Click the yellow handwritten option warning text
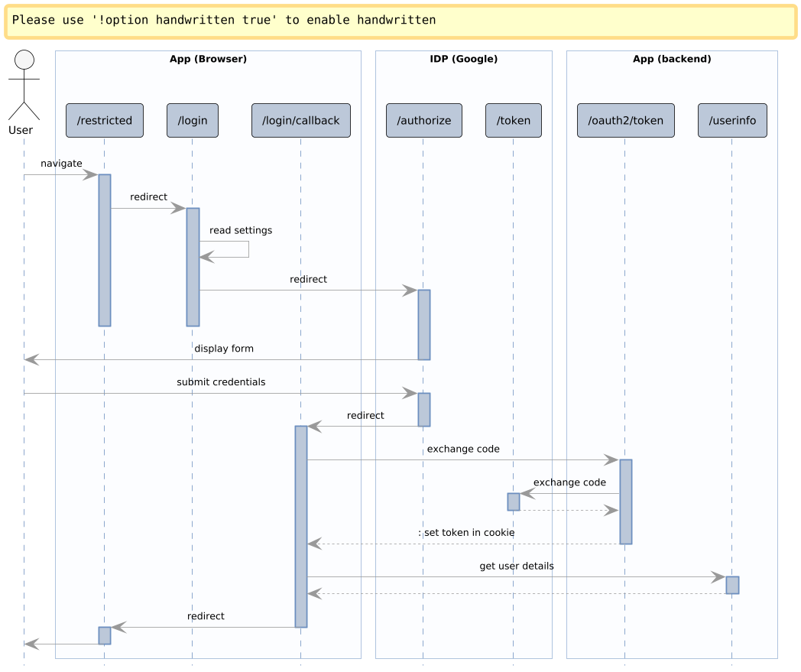The image size is (801, 672). coord(224,20)
